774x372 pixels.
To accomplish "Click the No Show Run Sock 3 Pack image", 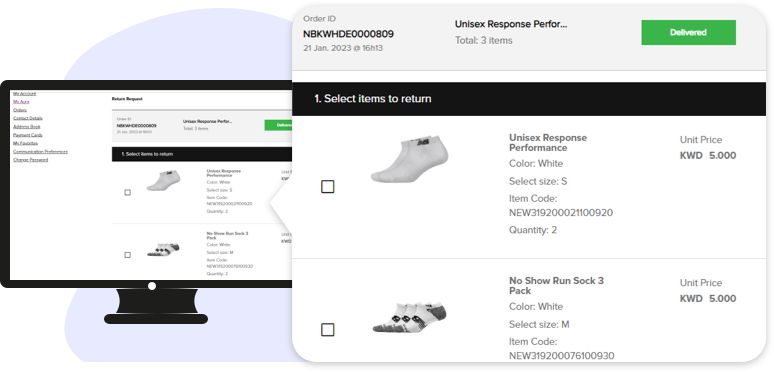I will tap(410, 316).
